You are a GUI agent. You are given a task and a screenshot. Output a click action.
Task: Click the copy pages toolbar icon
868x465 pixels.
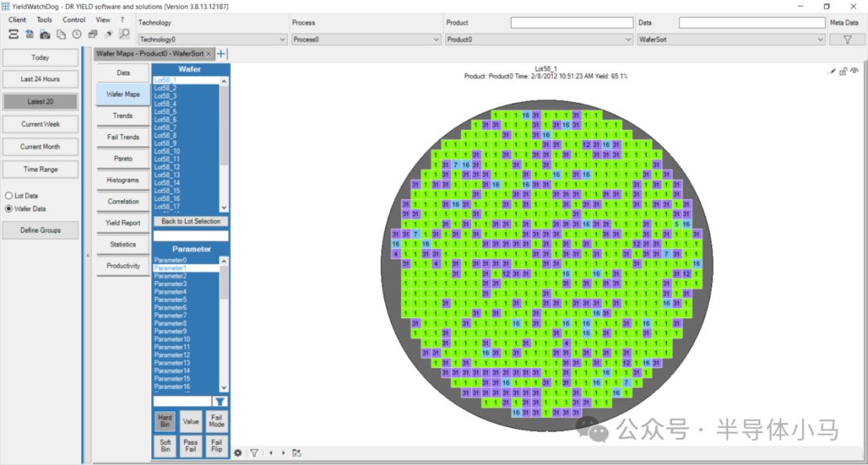61,35
